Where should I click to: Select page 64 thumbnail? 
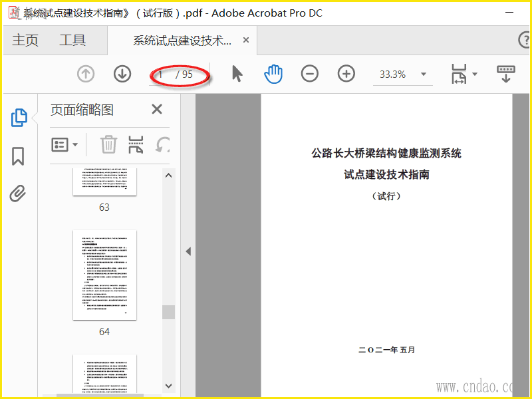[105, 275]
